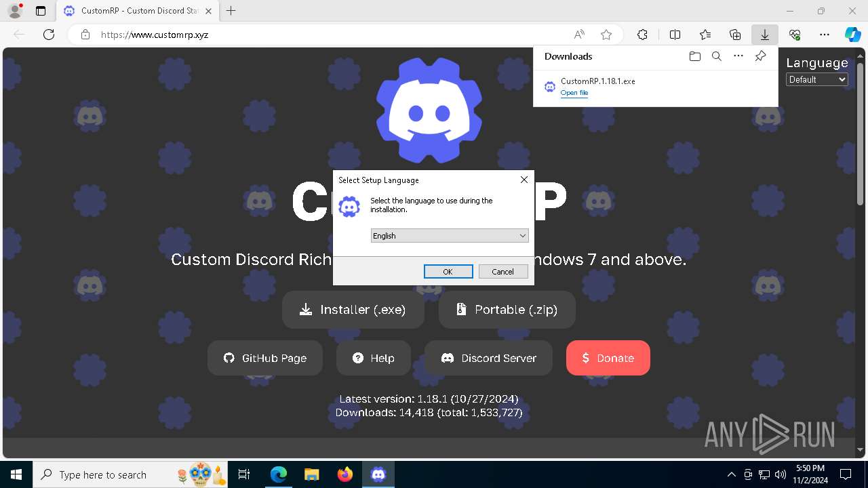Open Edge Settings and more menu
Viewport: 868px width, 488px height.
[x=825, y=35]
